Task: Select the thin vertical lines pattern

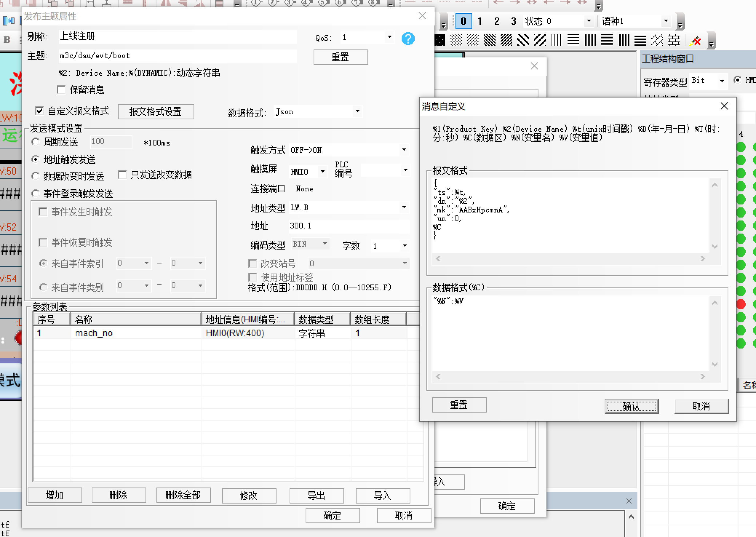Action: (556, 40)
